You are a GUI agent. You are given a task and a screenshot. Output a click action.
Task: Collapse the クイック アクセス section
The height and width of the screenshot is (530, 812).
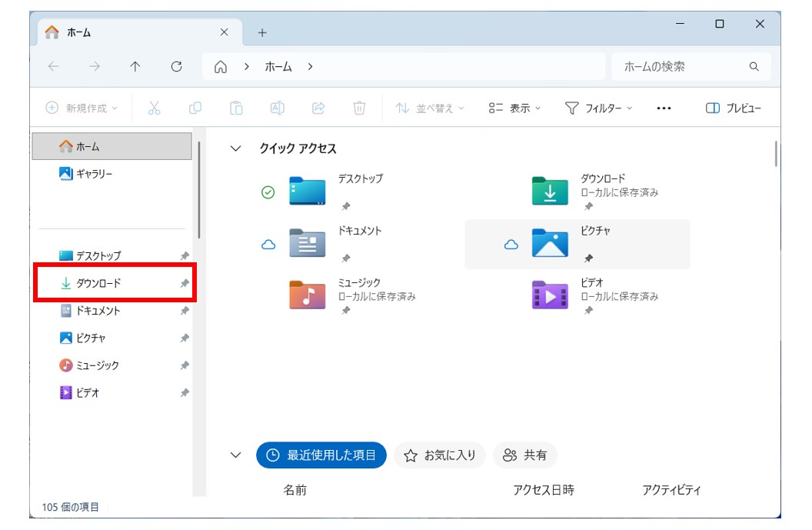[x=235, y=148]
